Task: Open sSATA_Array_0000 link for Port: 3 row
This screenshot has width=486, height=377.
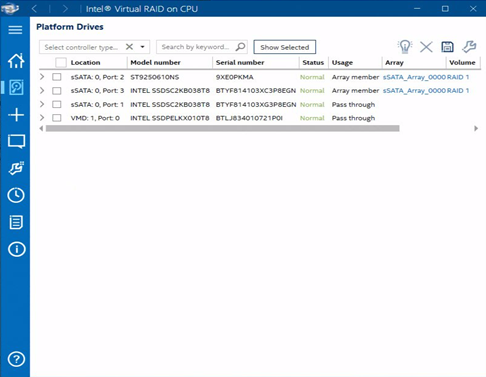Action: point(414,90)
